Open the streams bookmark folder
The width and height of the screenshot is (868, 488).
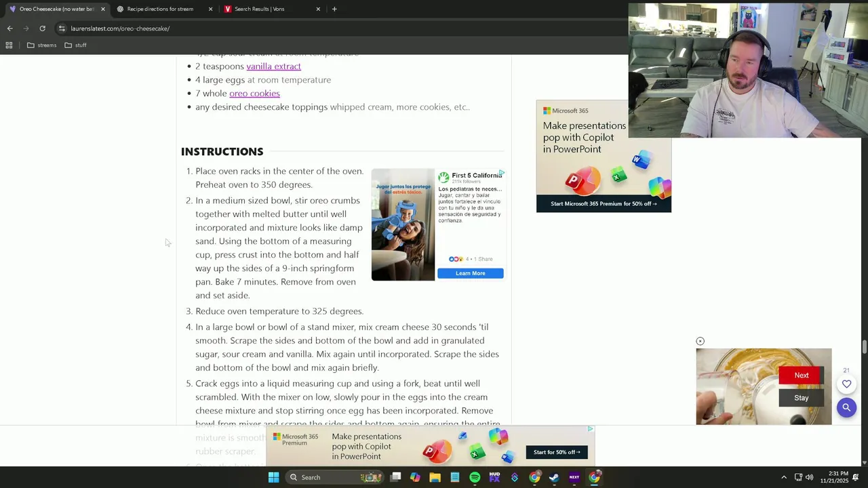coord(41,45)
